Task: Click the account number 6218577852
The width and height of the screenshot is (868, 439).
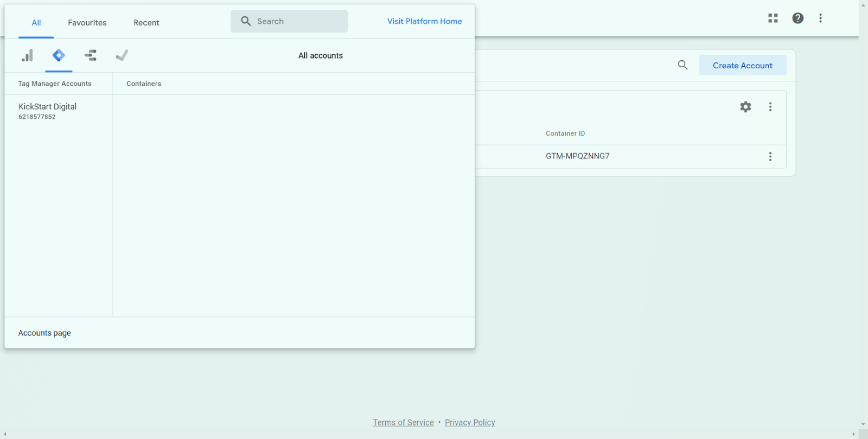Action: [37, 117]
